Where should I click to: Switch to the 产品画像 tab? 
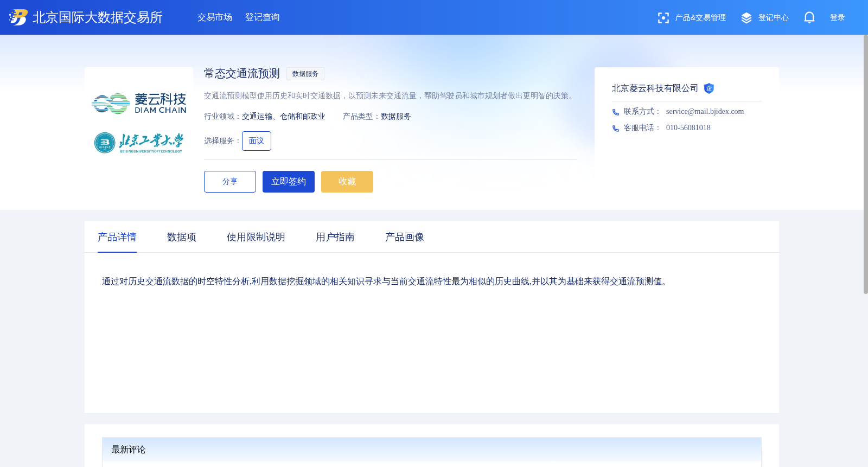405,237
